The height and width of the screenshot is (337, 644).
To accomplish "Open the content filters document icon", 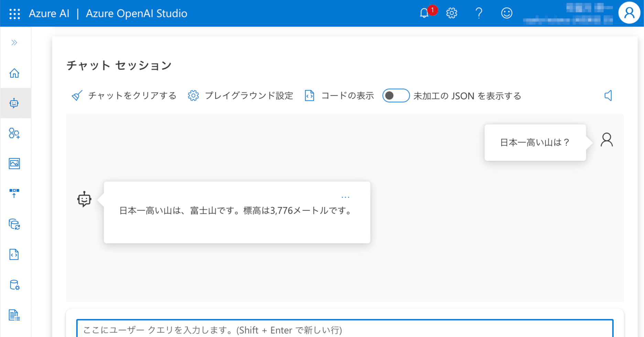I will (15, 314).
